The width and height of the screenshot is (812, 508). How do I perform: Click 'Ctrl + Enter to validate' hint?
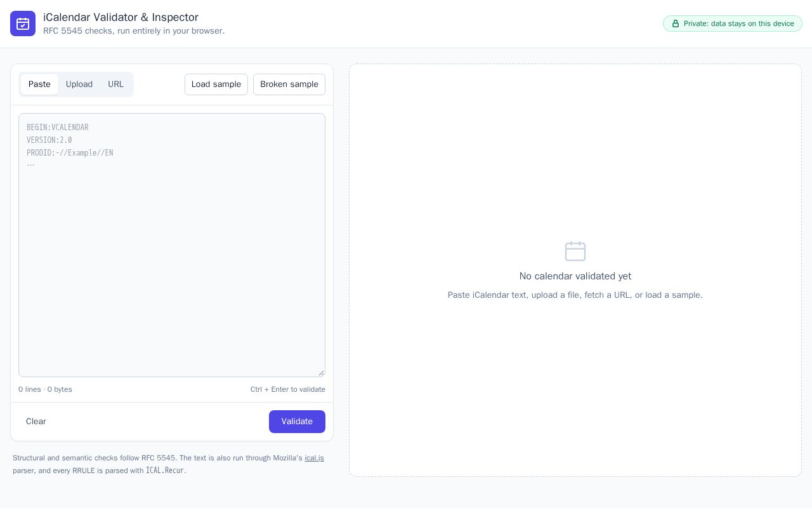coord(288,389)
